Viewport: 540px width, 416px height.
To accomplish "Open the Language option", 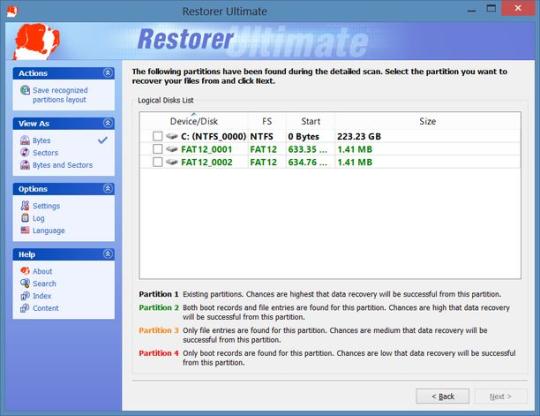I will coord(49,230).
